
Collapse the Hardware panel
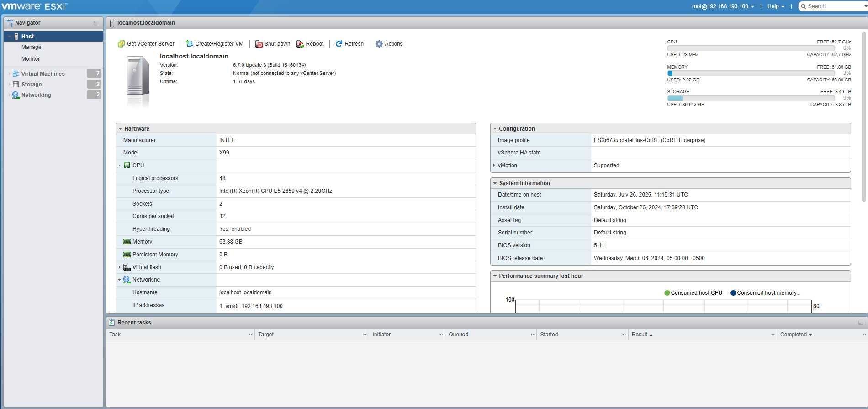tap(120, 129)
